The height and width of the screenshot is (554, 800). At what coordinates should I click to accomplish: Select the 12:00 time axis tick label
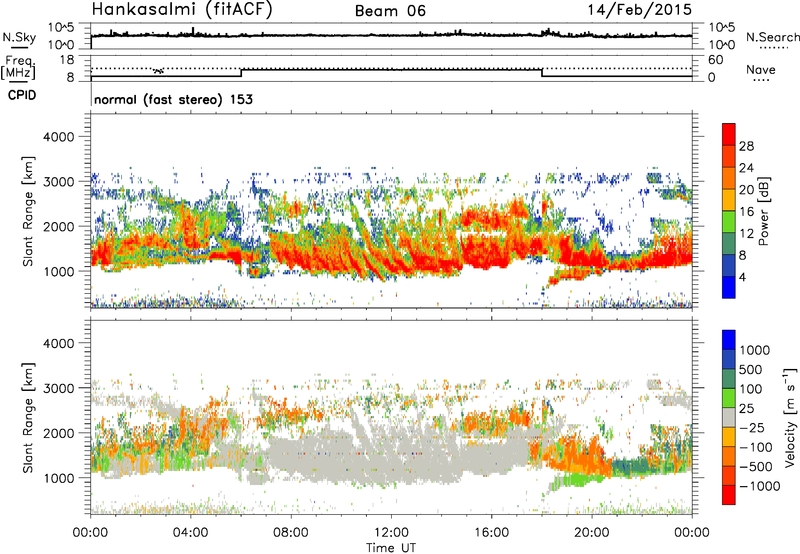[391, 533]
